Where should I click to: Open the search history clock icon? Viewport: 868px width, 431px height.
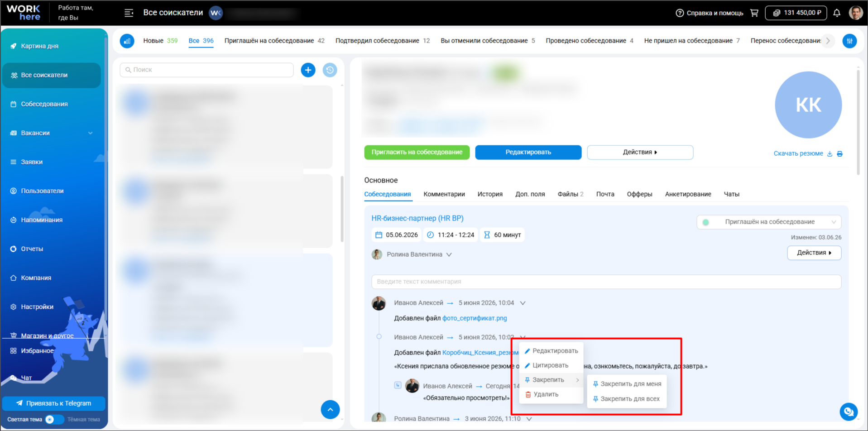tap(330, 70)
